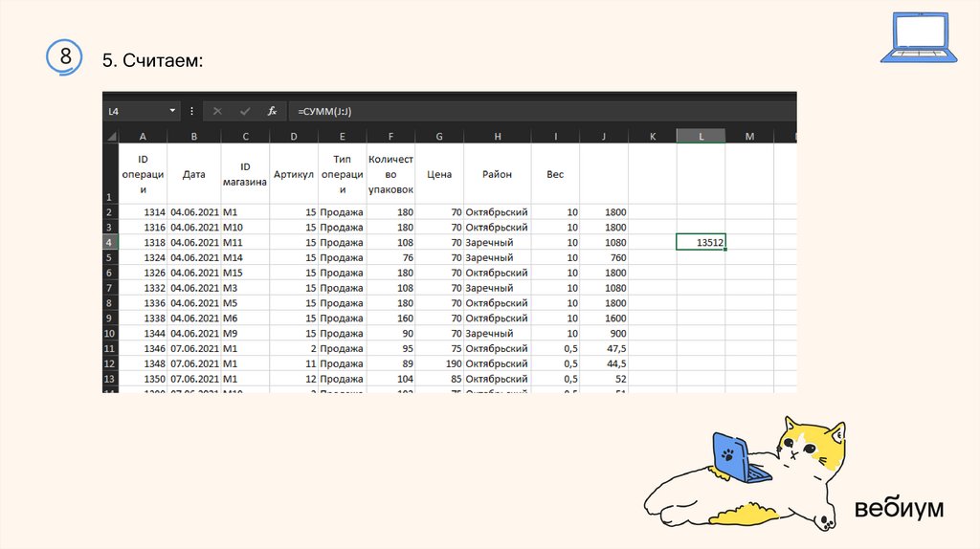Viewport: 980px width, 549px height.
Task: Click the laptop icon in top-right corner
Action: 914,38
